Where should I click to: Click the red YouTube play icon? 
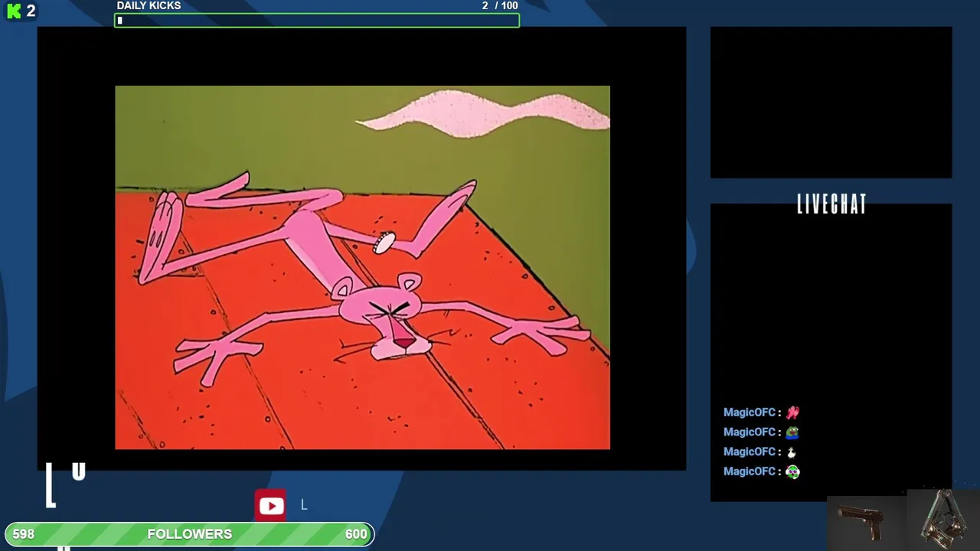click(x=271, y=505)
